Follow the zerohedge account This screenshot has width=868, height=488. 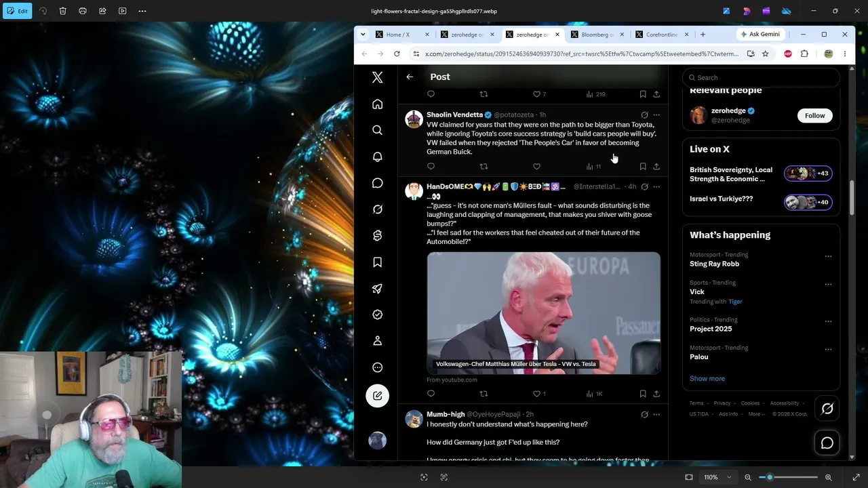[x=814, y=116]
